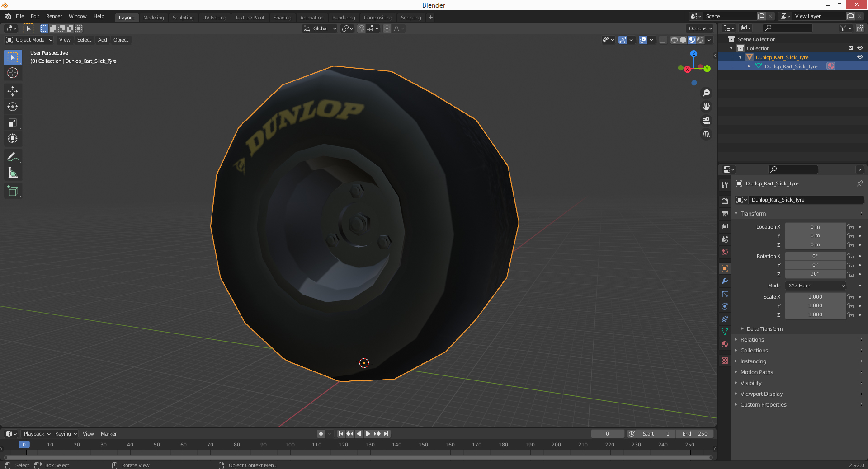868x469 pixels.
Task: Expand Delta Transform section
Action: (x=764, y=329)
